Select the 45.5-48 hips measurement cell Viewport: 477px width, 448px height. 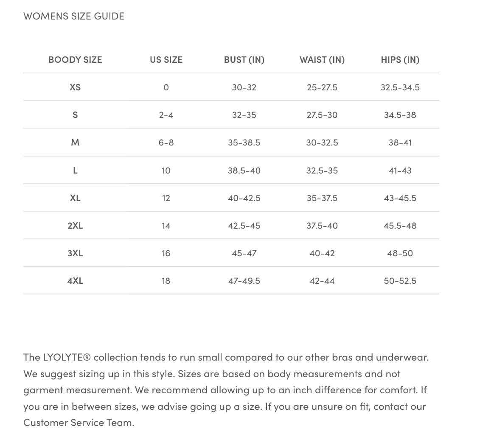point(400,225)
